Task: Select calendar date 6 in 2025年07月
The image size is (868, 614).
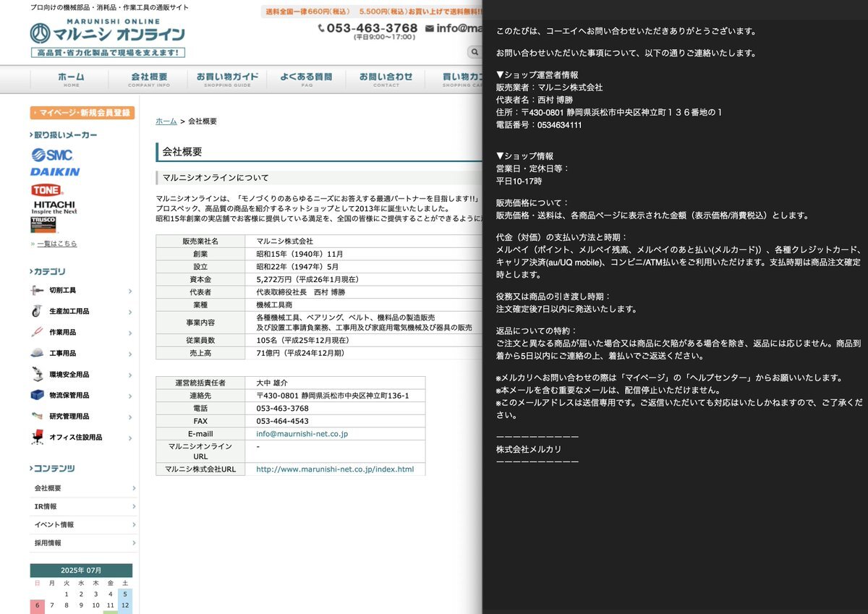Action: click(38, 606)
